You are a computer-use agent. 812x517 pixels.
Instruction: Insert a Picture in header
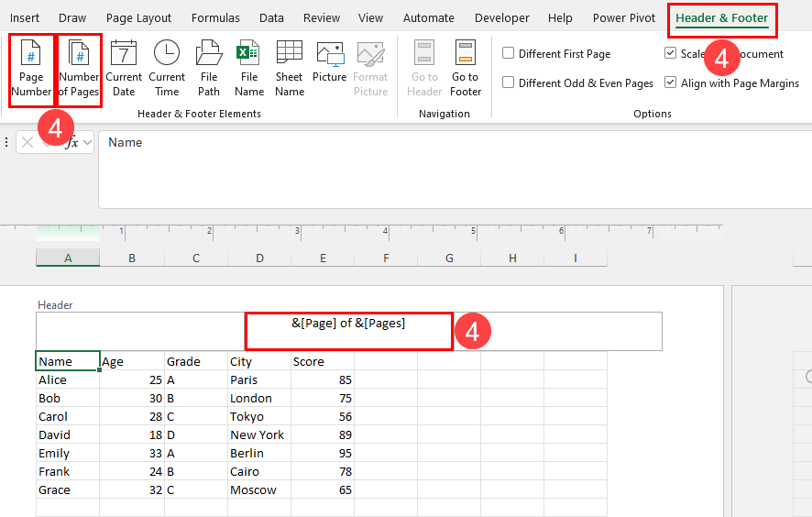point(329,62)
